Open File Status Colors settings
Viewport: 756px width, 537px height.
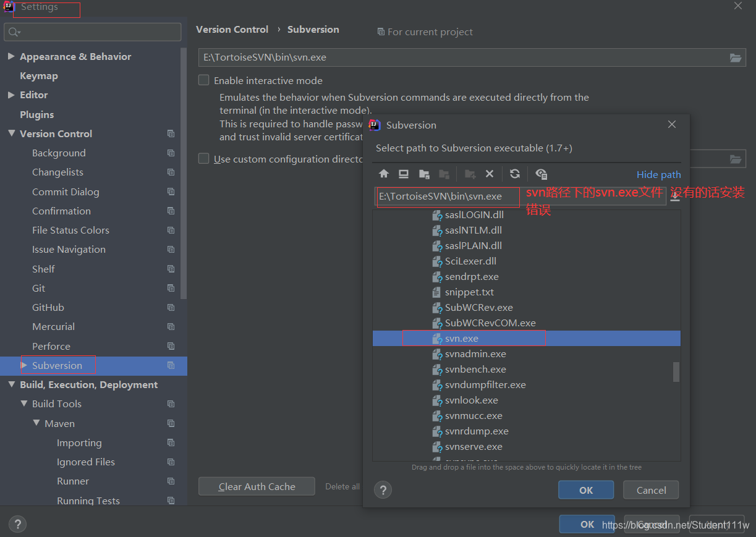70,230
